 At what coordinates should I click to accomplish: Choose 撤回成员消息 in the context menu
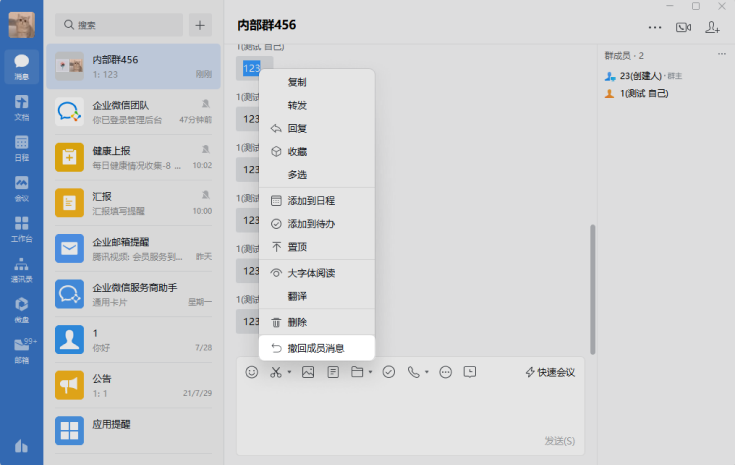tap(315, 348)
